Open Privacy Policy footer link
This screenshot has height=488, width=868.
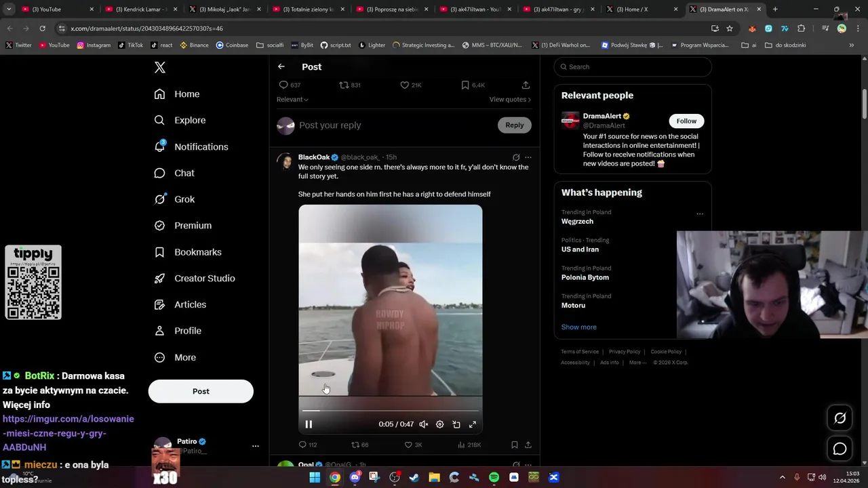(x=625, y=352)
